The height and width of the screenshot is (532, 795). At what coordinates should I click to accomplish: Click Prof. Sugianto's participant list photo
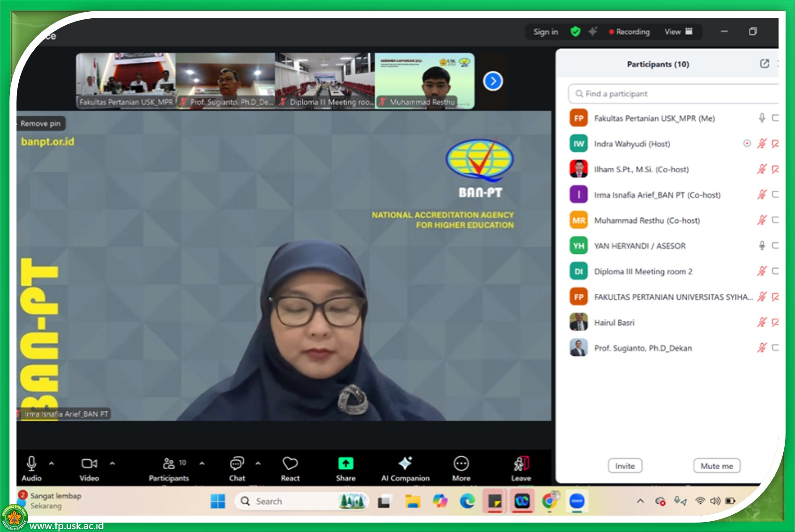point(579,347)
